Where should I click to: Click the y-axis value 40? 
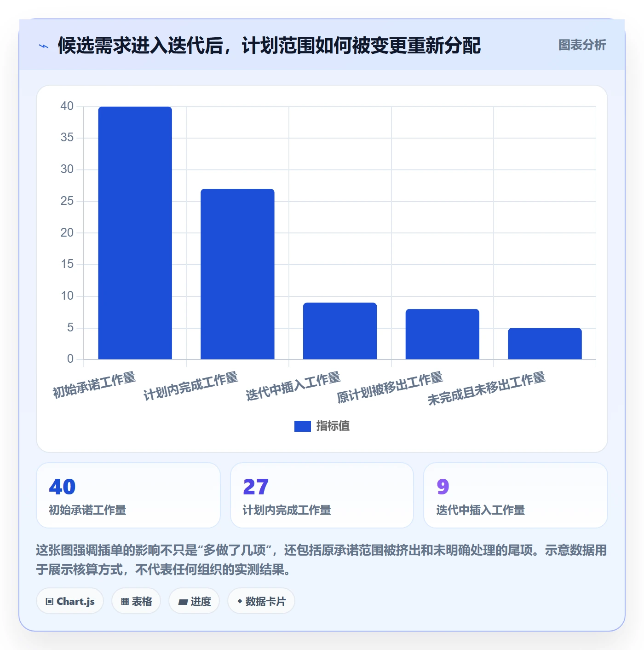click(x=67, y=106)
